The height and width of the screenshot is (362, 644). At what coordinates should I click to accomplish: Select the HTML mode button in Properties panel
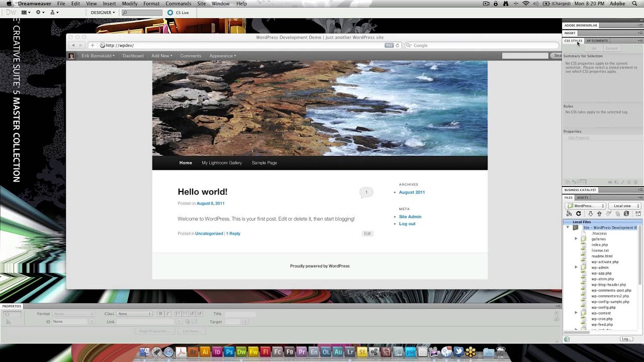(x=12, y=314)
